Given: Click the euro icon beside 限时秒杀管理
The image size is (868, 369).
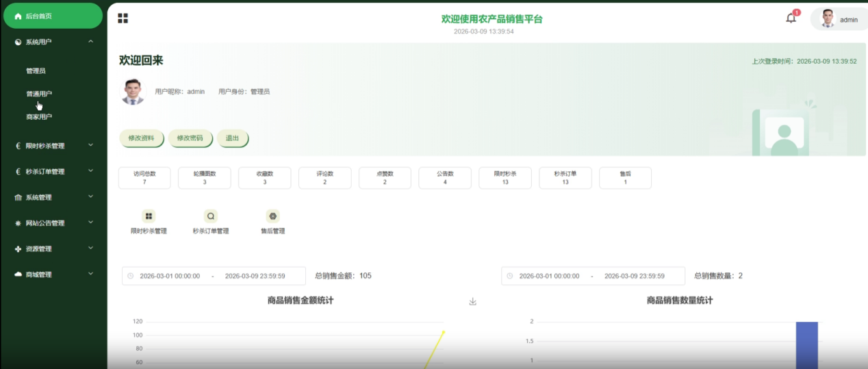Looking at the screenshot, I should (18, 146).
